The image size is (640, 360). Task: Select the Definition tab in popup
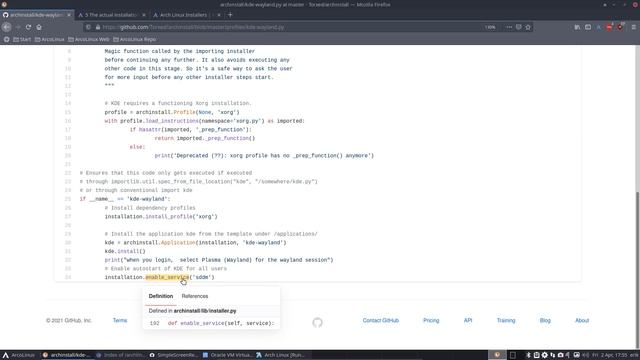click(x=160, y=296)
